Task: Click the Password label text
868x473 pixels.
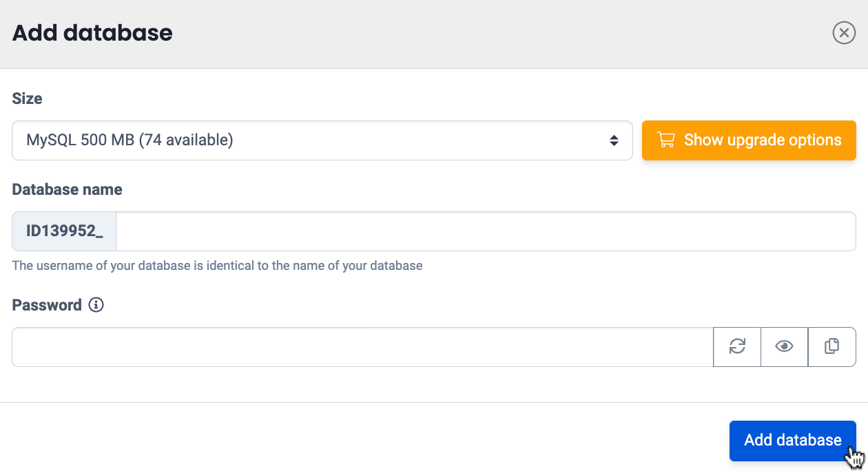Action: (47, 305)
